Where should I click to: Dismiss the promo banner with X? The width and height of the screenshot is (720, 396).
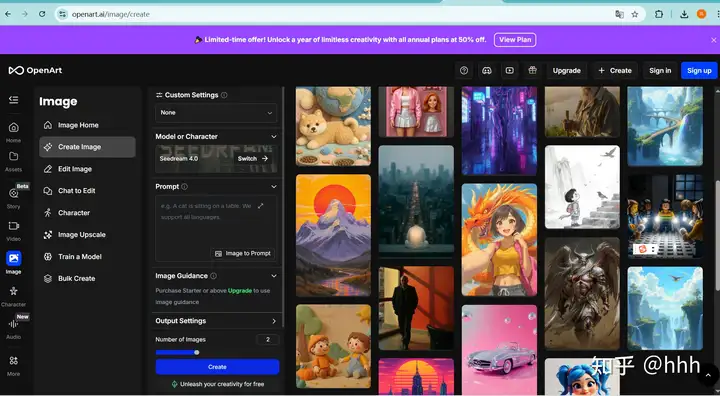click(x=714, y=40)
